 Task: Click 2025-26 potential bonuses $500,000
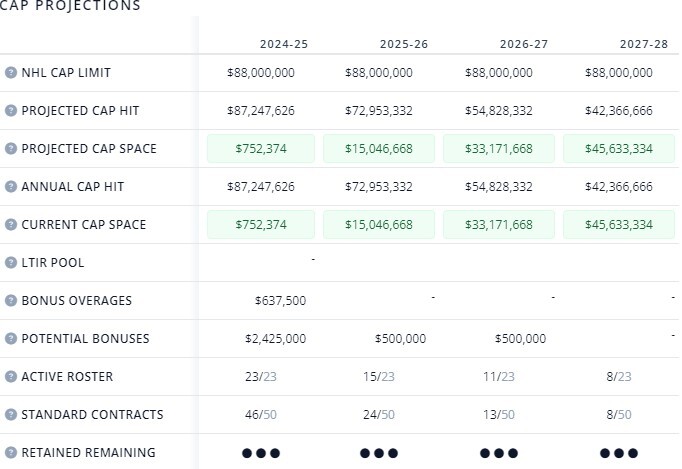tap(401, 338)
